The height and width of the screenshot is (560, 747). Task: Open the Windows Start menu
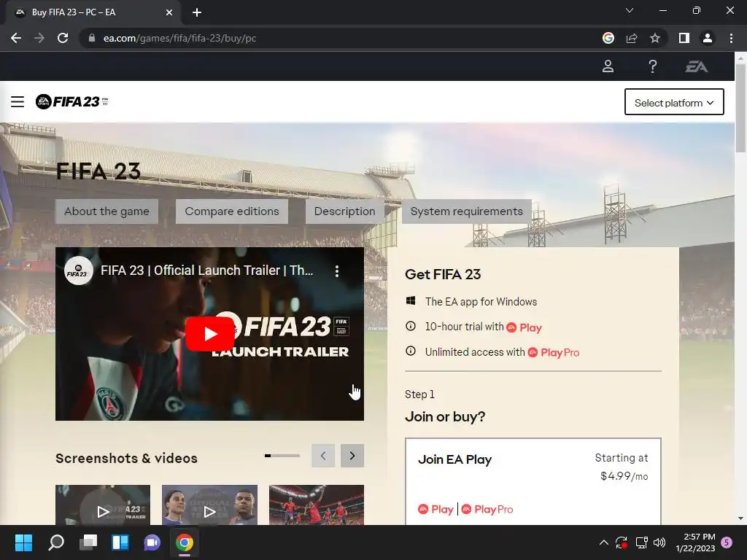(23, 542)
